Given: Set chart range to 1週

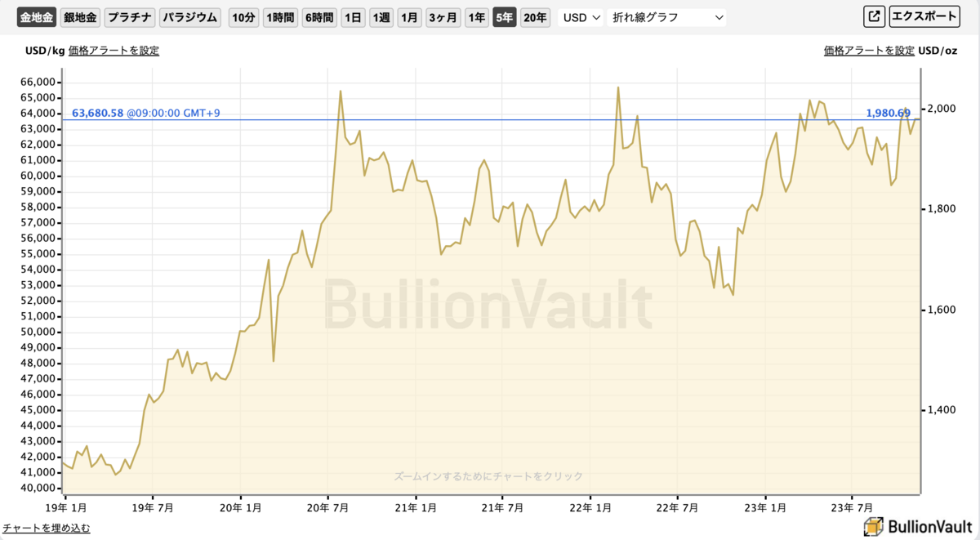Looking at the screenshot, I should pos(381,17).
